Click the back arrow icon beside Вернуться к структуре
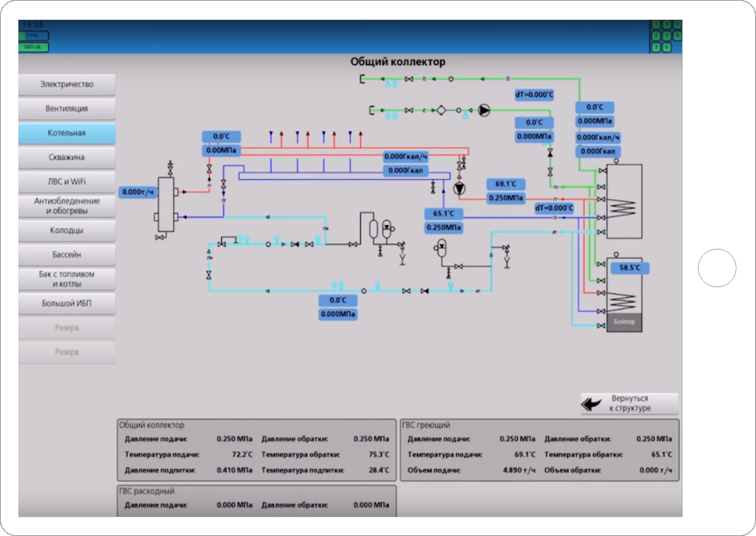756x536 pixels. tap(591, 404)
